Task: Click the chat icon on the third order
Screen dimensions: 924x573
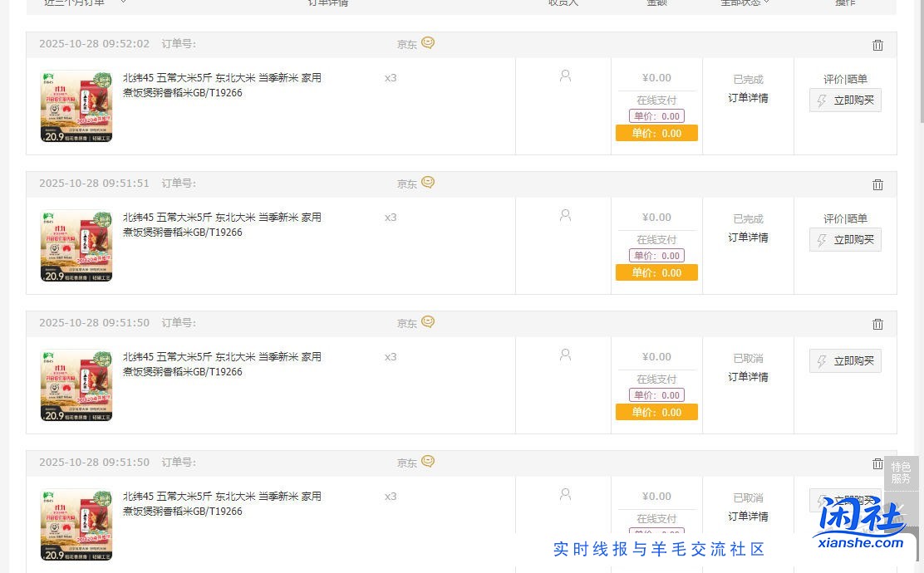Action: point(428,322)
